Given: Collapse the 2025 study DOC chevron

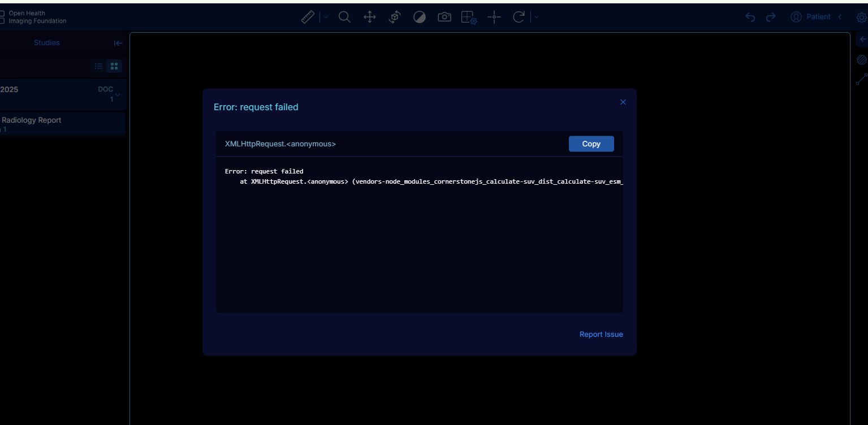Looking at the screenshot, I should (118, 94).
